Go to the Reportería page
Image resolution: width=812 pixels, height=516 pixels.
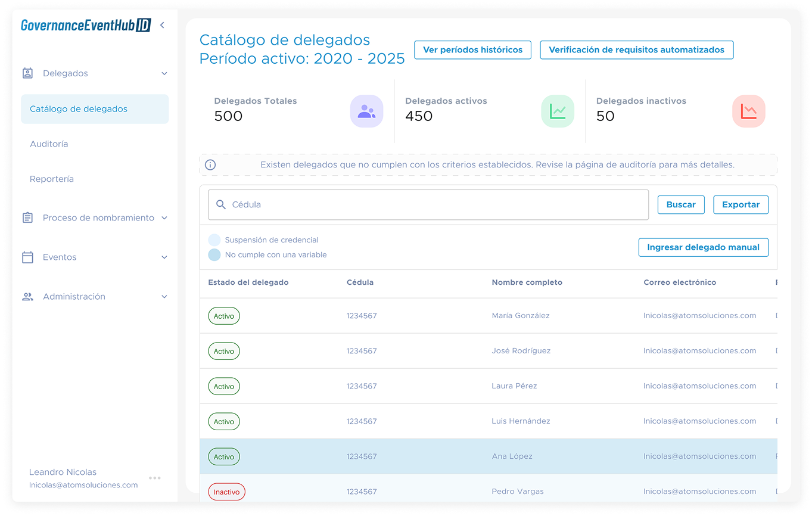pos(52,179)
